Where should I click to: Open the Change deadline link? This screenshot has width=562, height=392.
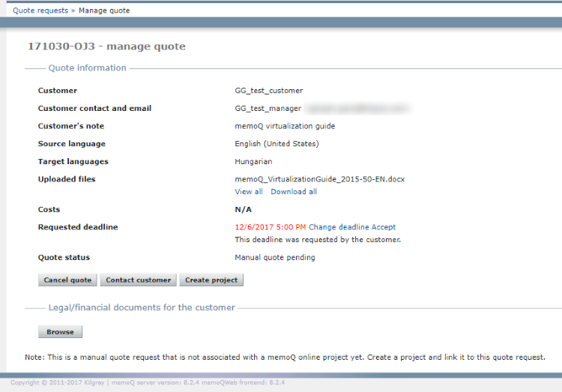coord(339,227)
